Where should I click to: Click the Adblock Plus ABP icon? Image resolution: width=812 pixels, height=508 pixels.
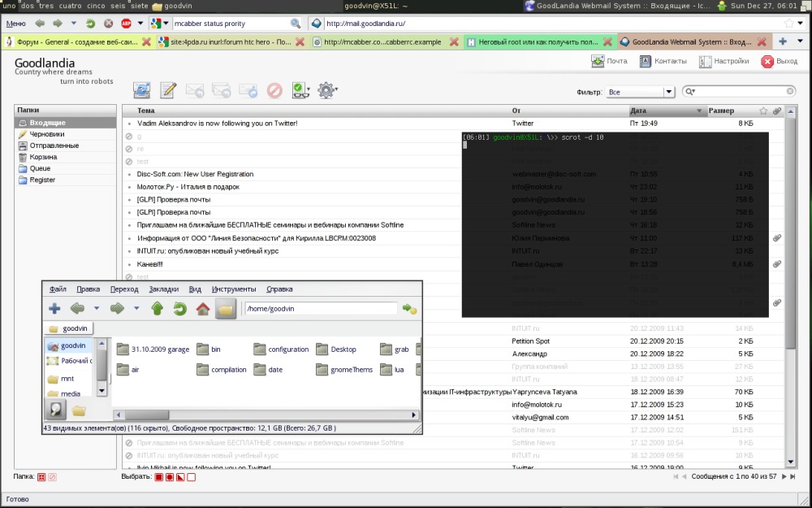click(126, 24)
